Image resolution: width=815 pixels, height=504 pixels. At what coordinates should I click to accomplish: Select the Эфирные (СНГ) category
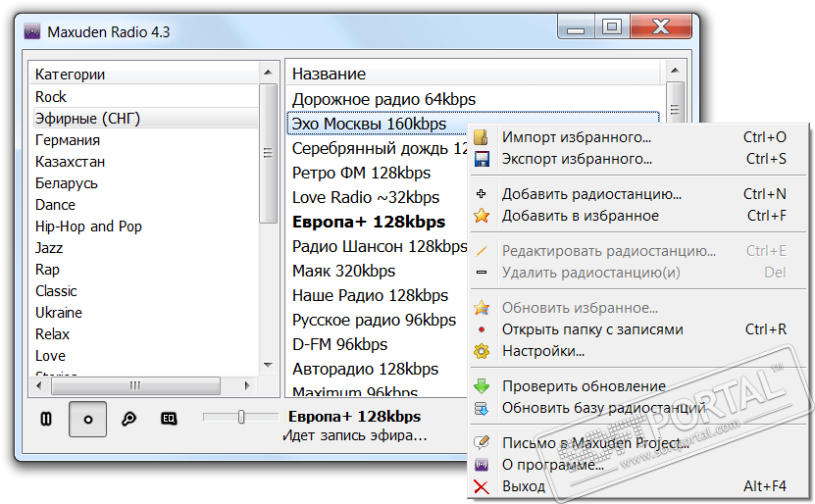coord(145,119)
